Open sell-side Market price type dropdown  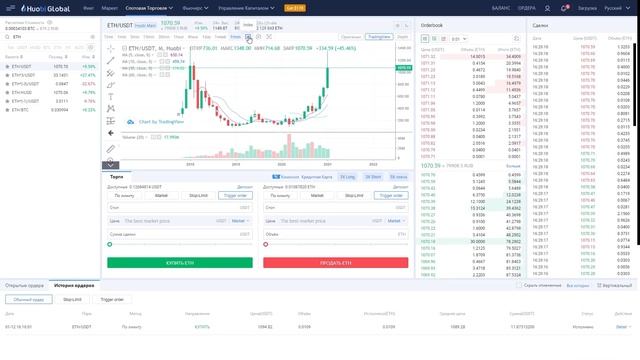(396, 221)
